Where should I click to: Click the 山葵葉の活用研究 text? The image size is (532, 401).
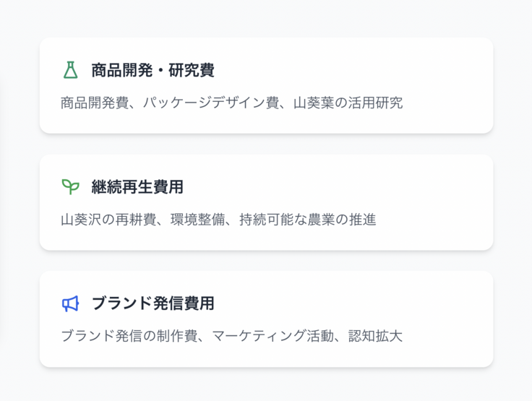348,103
